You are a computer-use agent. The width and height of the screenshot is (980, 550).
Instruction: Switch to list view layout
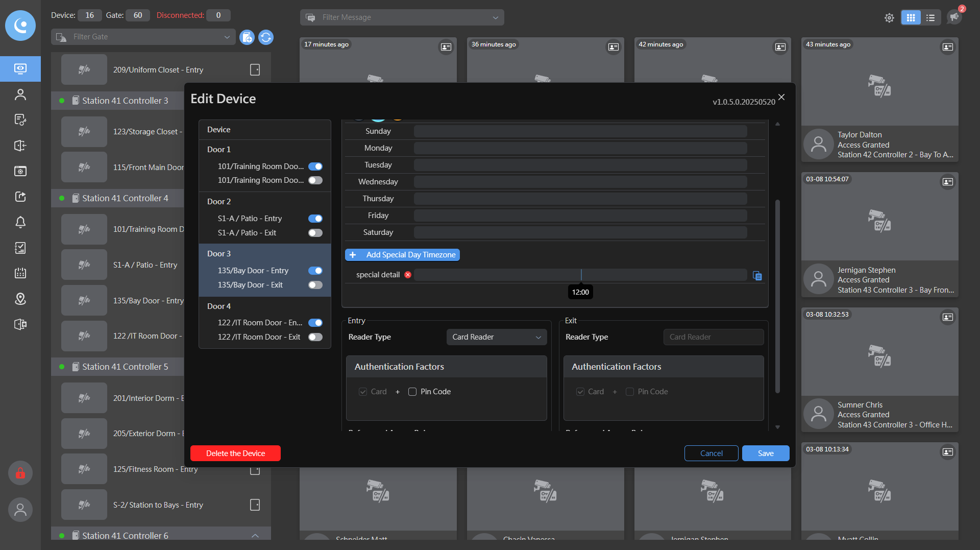(930, 18)
